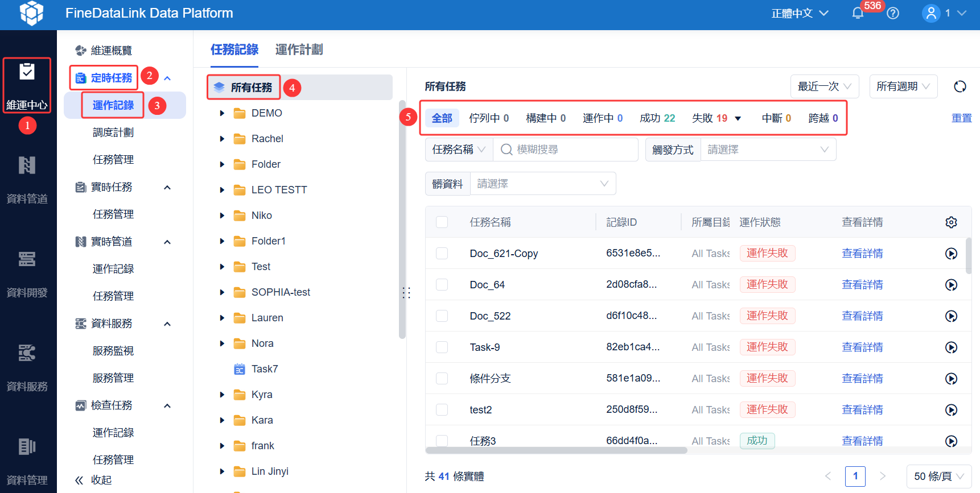Image resolution: width=980 pixels, height=493 pixels.
Task: Check the Doc_64 row checkbox
Action: [442, 284]
